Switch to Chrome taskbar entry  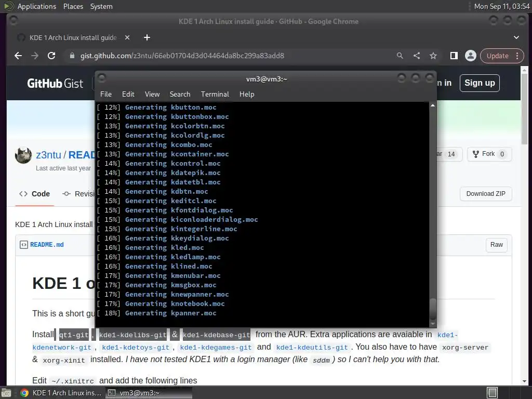(x=60, y=393)
